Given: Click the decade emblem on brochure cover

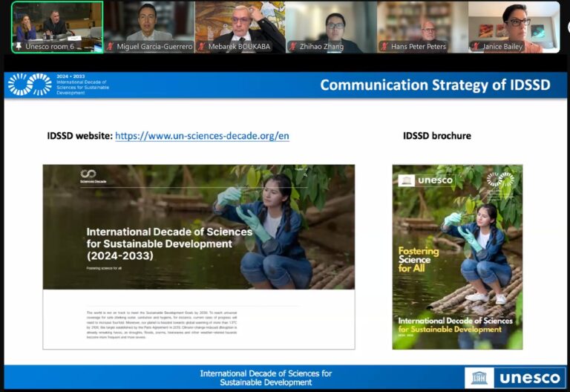Looking at the screenshot, I should coord(500,180).
